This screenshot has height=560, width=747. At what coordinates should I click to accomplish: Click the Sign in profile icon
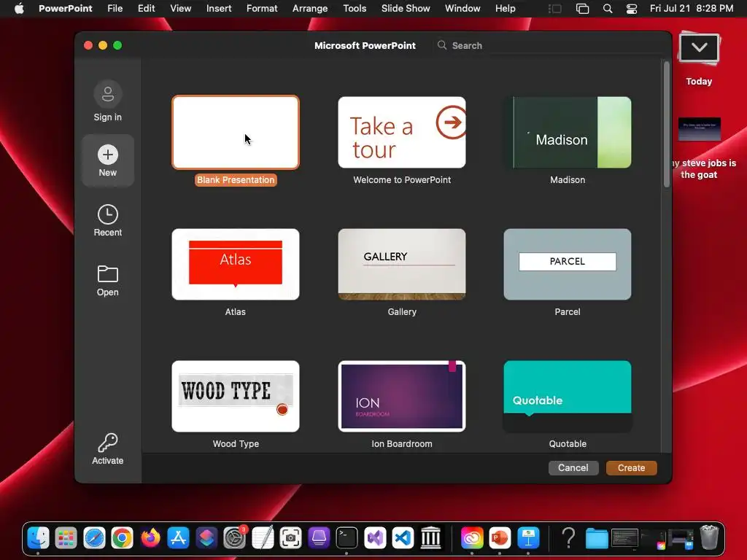click(108, 94)
